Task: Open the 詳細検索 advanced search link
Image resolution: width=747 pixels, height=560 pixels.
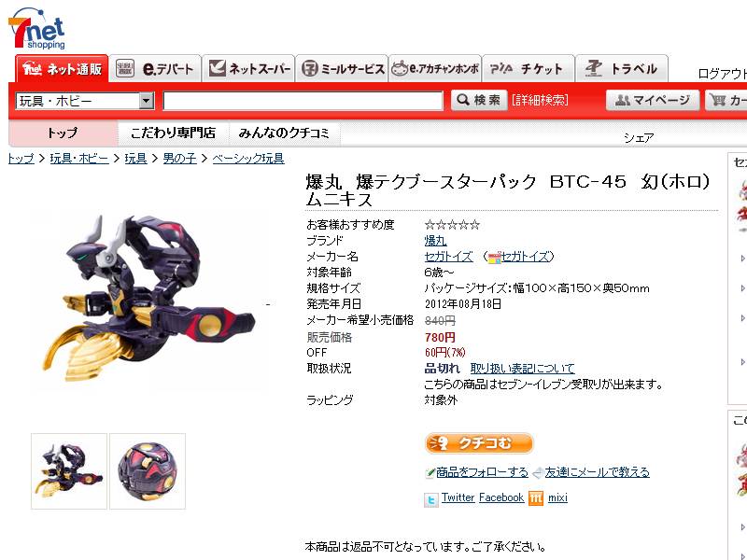Action: [541, 100]
